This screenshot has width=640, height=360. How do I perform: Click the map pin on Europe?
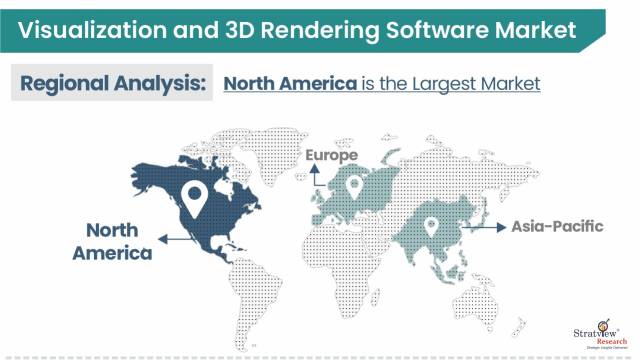point(354,187)
